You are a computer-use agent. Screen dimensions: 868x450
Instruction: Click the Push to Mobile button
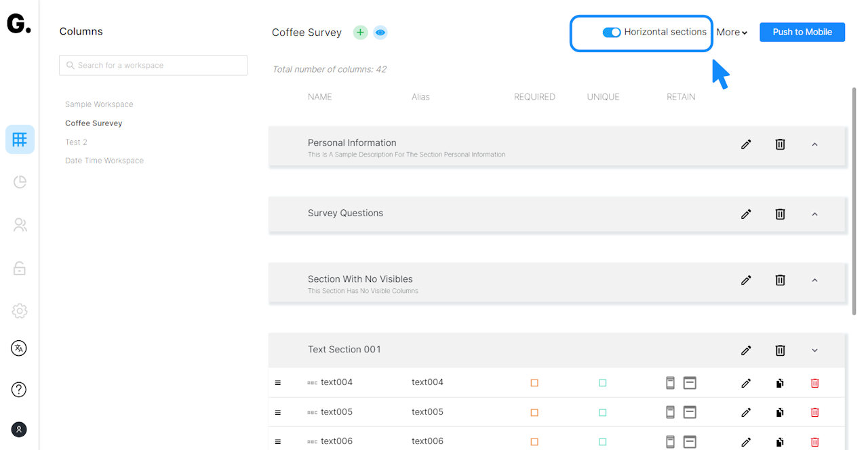(x=802, y=33)
